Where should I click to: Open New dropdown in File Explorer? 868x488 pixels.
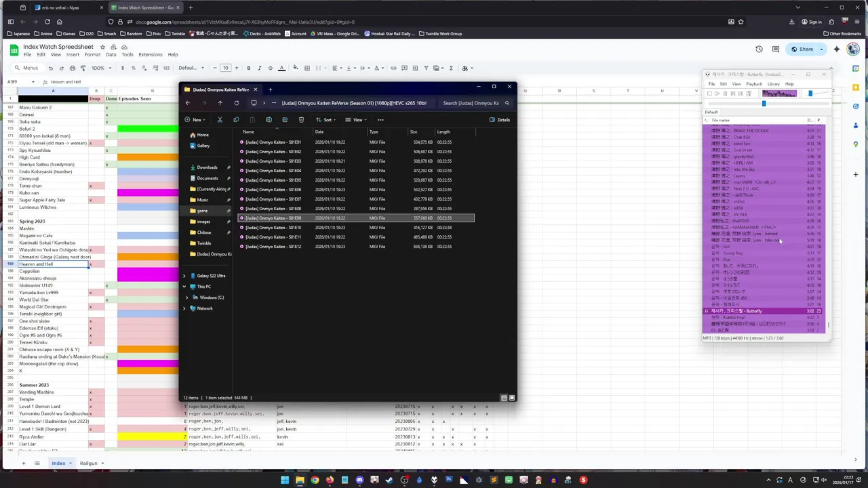pos(195,120)
